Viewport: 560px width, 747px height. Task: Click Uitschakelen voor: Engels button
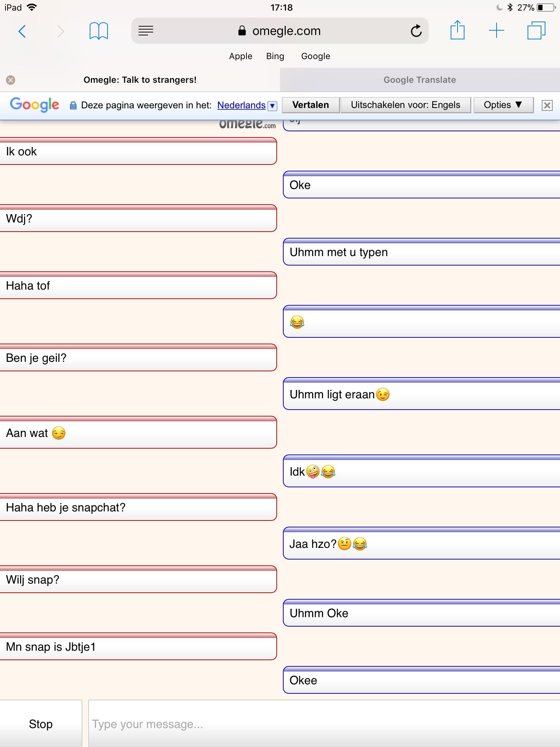[405, 105]
